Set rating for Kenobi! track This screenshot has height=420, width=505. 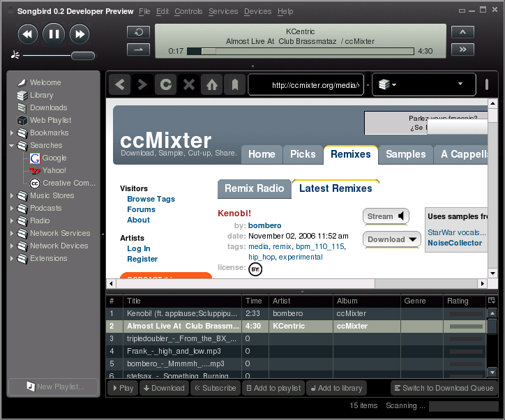pos(466,314)
